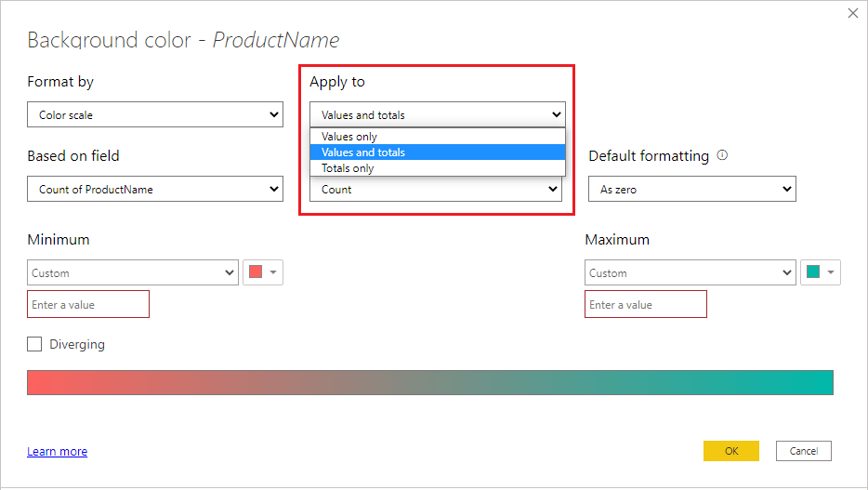Screen dimensions: 868x490
Task: Click the red-to-teal gradient preview bar
Action: pos(430,382)
